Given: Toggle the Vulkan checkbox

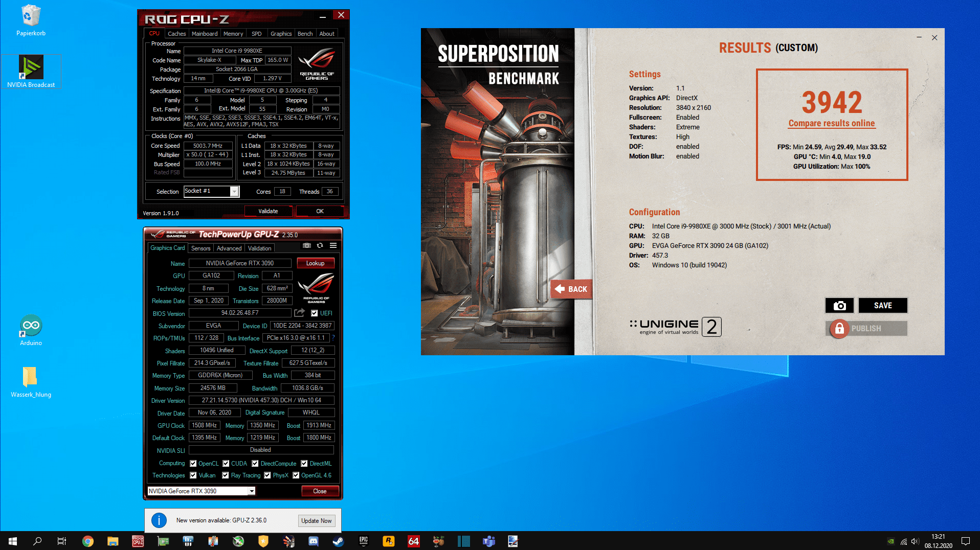Looking at the screenshot, I should click(x=193, y=475).
